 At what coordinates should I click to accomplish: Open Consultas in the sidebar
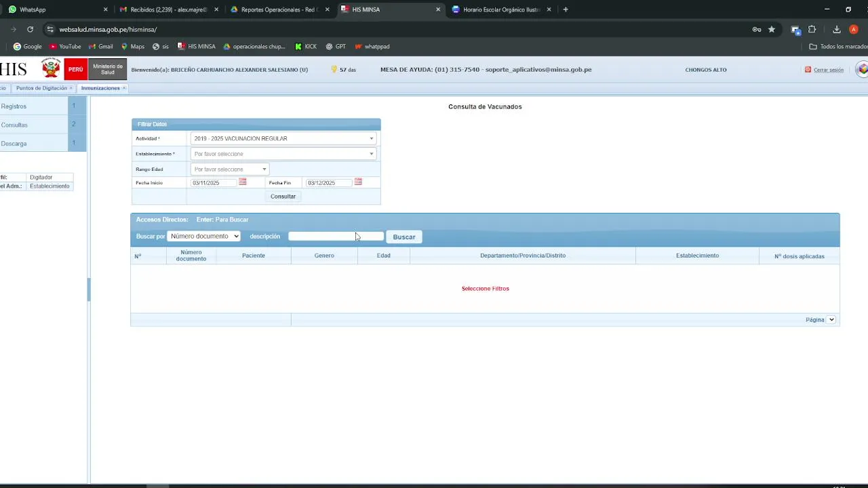(x=34, y=125)
